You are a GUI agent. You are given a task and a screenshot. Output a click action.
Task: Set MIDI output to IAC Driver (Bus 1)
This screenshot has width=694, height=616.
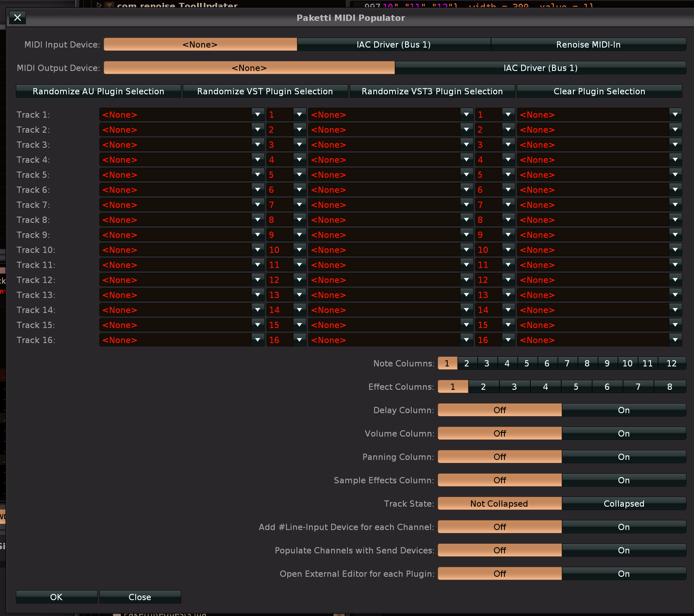point(540,68)
